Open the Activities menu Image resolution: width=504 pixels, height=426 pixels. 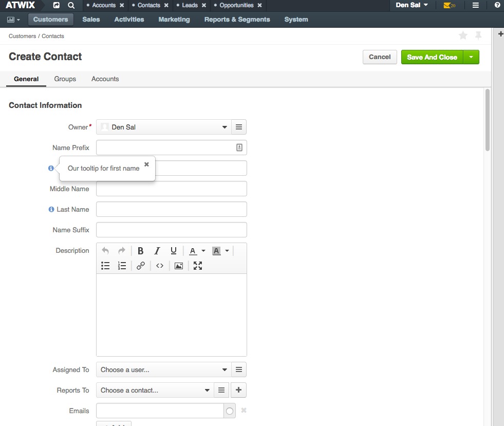(x=129, y=20)
